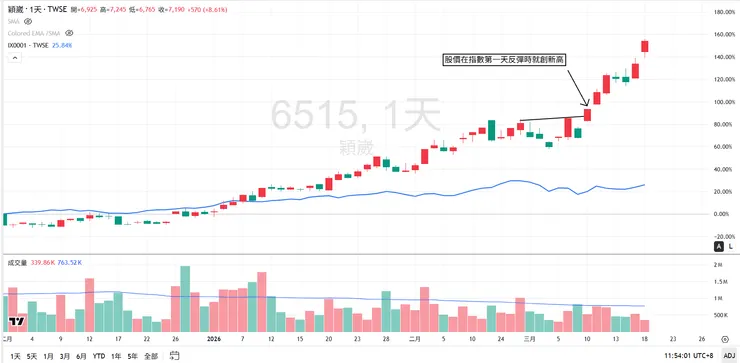Click the 三月 label on time axis
The width and height of the screenshot is (740, 363).
click(530, 339)
